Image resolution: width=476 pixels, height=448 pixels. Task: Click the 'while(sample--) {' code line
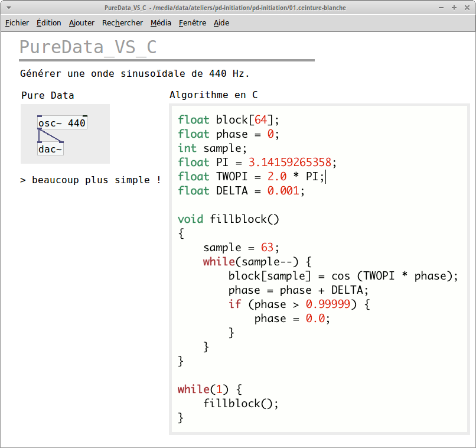click(x=257, y=261)
